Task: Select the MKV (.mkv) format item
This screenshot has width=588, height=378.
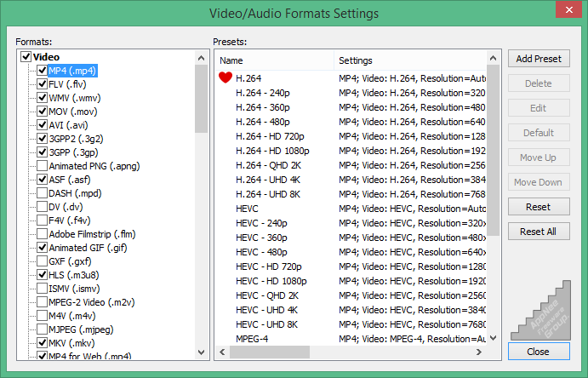Action: (71, 343)
